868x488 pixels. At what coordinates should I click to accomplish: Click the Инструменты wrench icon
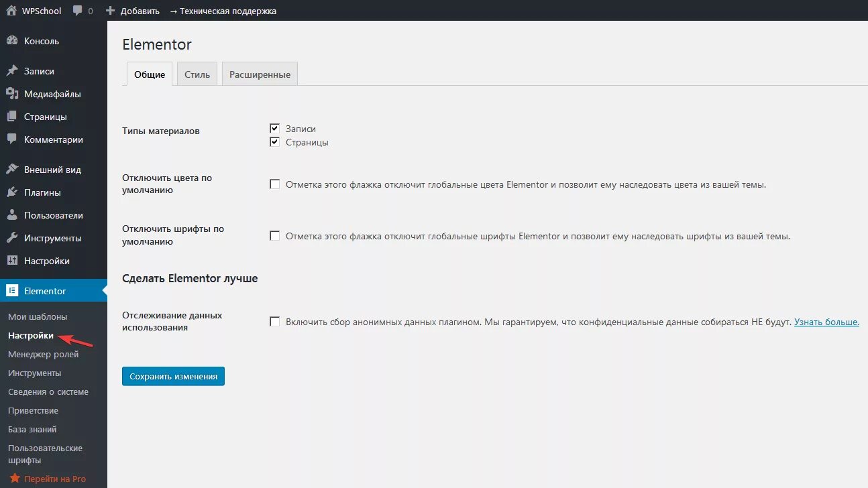[12, 238]
